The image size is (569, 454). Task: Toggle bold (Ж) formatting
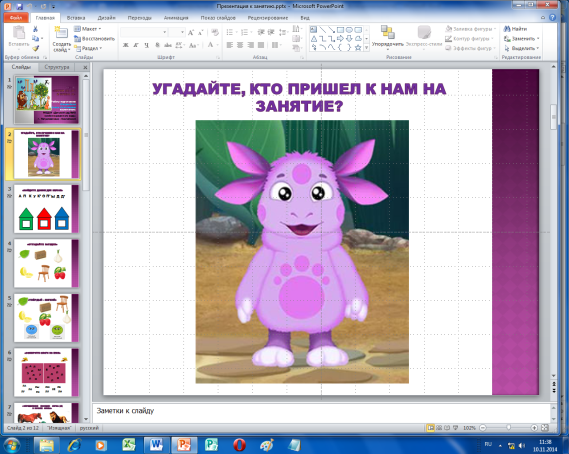[x=126, y=45]
